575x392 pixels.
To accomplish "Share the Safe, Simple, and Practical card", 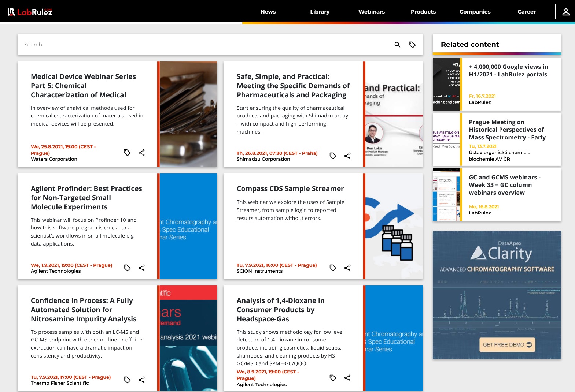I will (x=347, y=156).
